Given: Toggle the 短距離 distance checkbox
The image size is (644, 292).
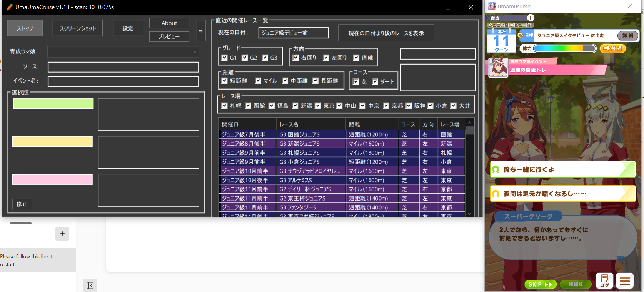Looking at the screenshot, I should 225,81.
